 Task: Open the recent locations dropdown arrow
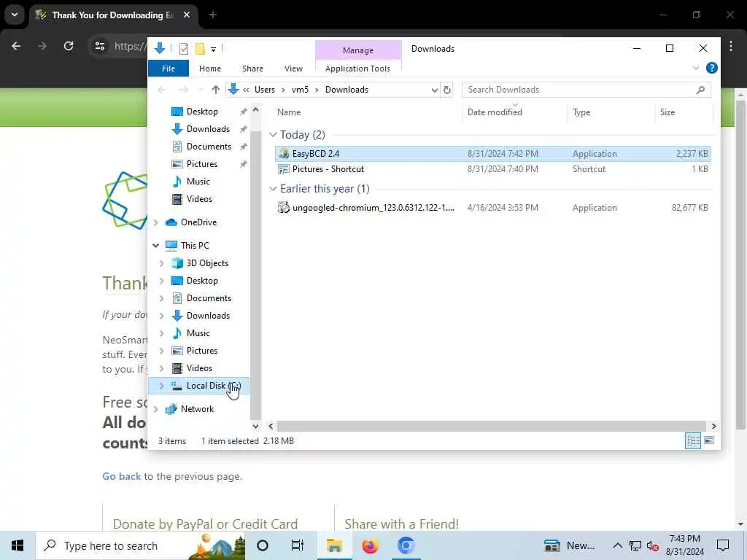pos(201,90)
